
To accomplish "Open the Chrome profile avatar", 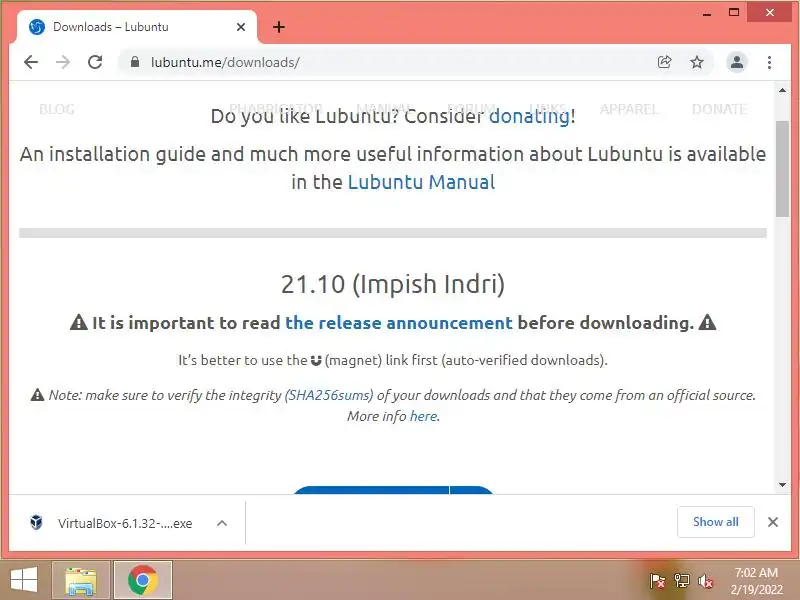I will [x=736, y=62].
